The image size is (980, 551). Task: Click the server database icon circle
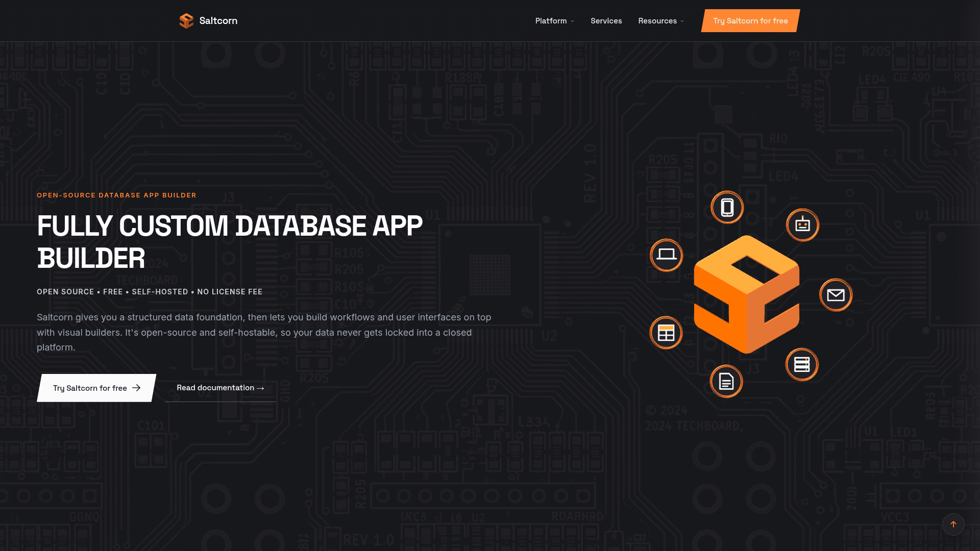coord(802,364)
